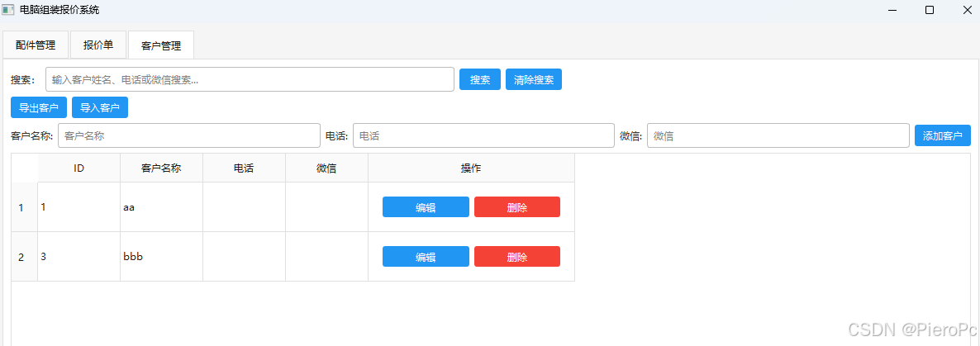This screenshot has height=346, width=980.
Task: Click 编辑 for customer bbb
Action: [x=426, y=256]
